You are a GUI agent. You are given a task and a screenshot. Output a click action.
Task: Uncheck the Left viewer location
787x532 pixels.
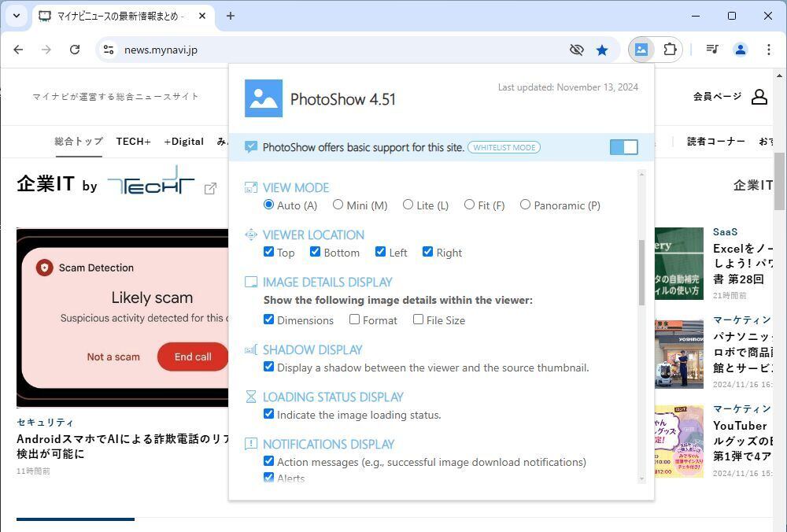click(380, 252)
